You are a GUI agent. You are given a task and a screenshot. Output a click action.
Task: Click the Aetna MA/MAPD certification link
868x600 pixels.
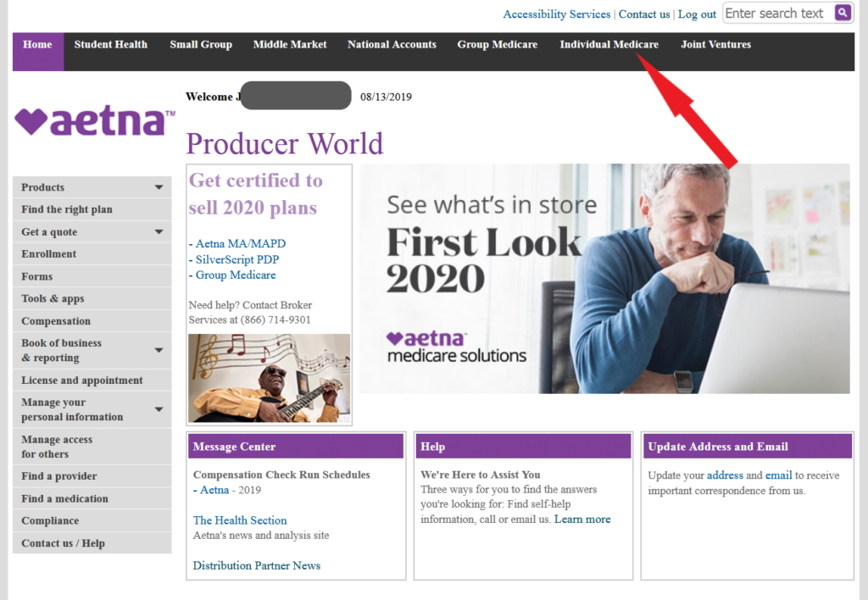pyautogui.click(x=240, y=243)
